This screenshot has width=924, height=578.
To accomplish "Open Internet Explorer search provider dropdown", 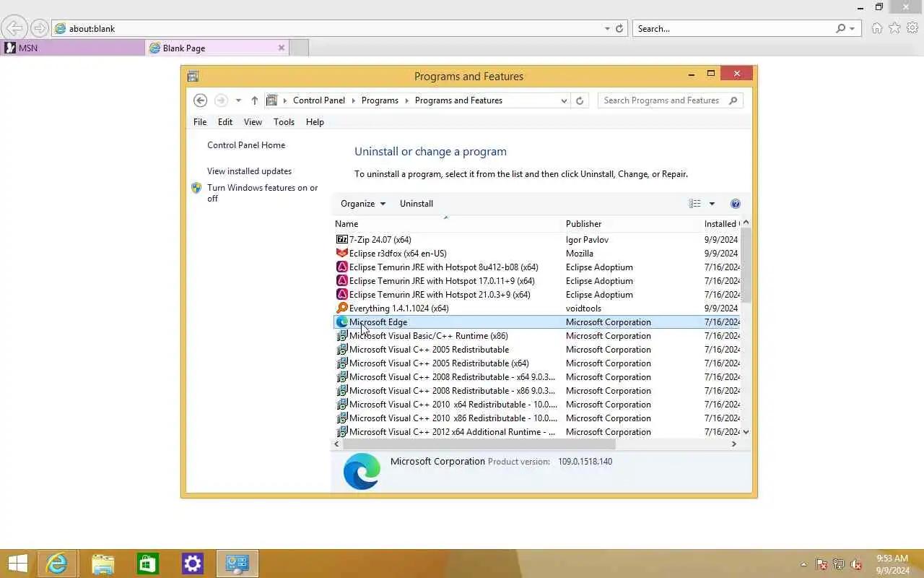I will [x=853, y=29].
